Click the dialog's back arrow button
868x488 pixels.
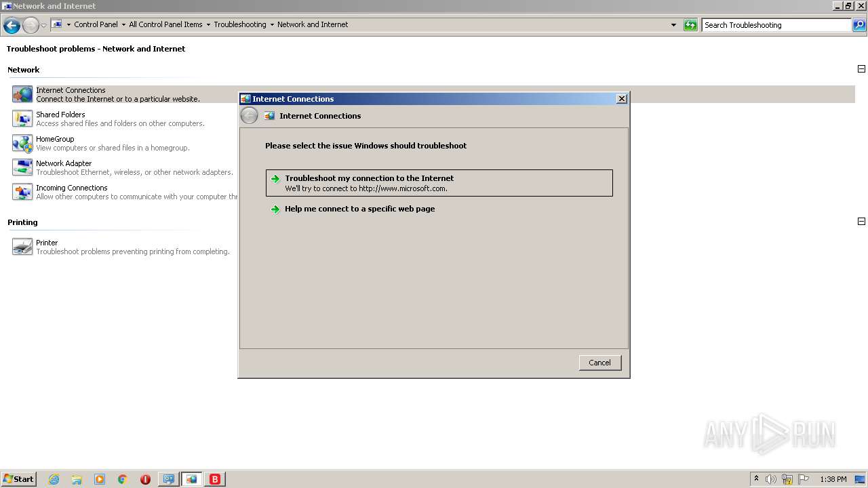(x=250, y=116)
